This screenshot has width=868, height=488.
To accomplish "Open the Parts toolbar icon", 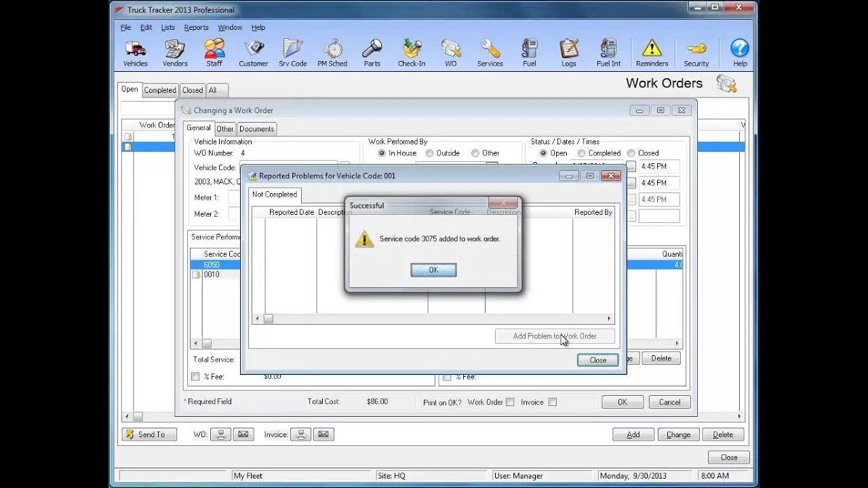I will click(372, 53).
